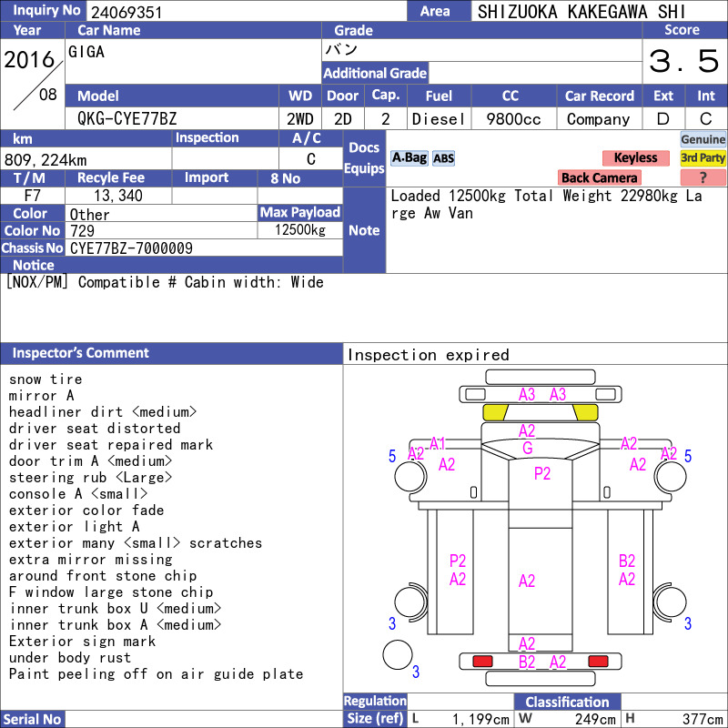Click the Additional Grade label
This screenshot has height=728, width=728.
[x=375, y=73]
